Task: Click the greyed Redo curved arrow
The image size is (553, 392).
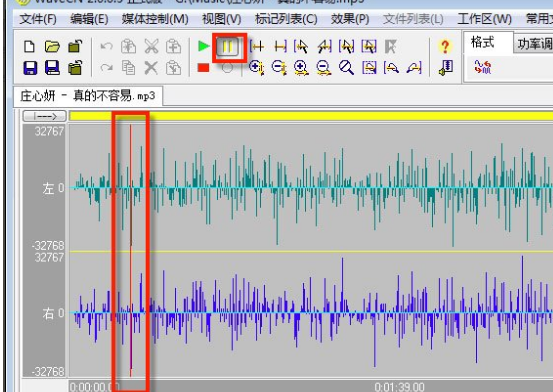Action: coord(106,67)
